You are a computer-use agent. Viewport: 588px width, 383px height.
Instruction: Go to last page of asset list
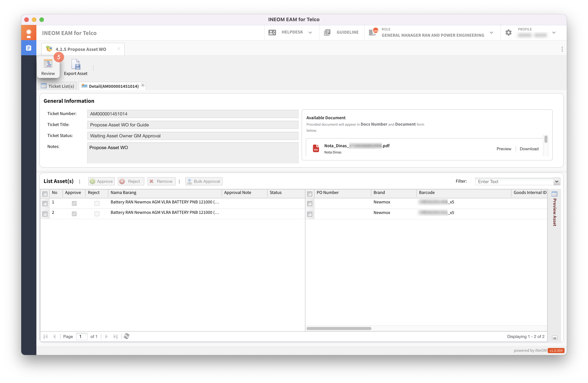click(115, 336)
